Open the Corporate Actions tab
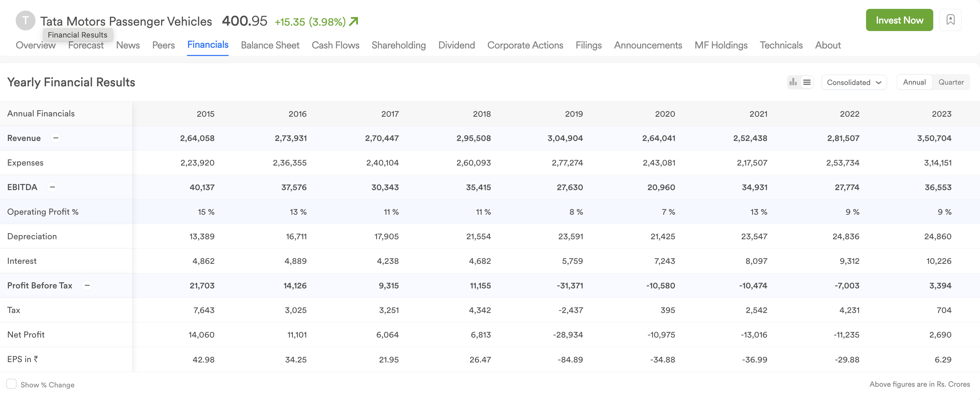The height and width of the screenshot is (400, 980). coord(525,45)
